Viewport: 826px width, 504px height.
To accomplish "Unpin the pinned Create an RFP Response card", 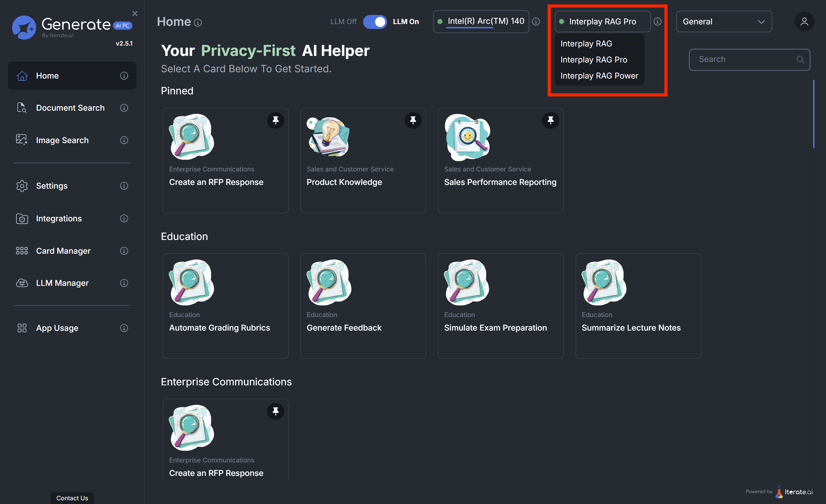I will click(x=275, y=120).
